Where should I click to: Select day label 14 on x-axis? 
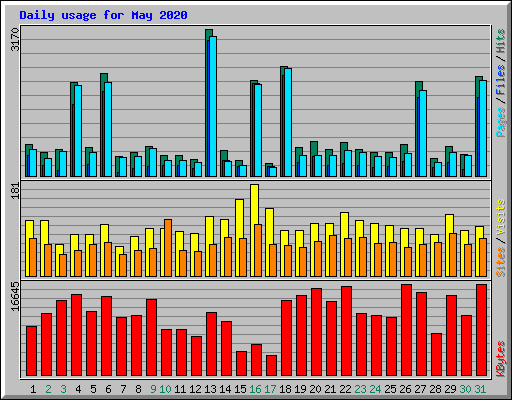(x=225, y=389)
